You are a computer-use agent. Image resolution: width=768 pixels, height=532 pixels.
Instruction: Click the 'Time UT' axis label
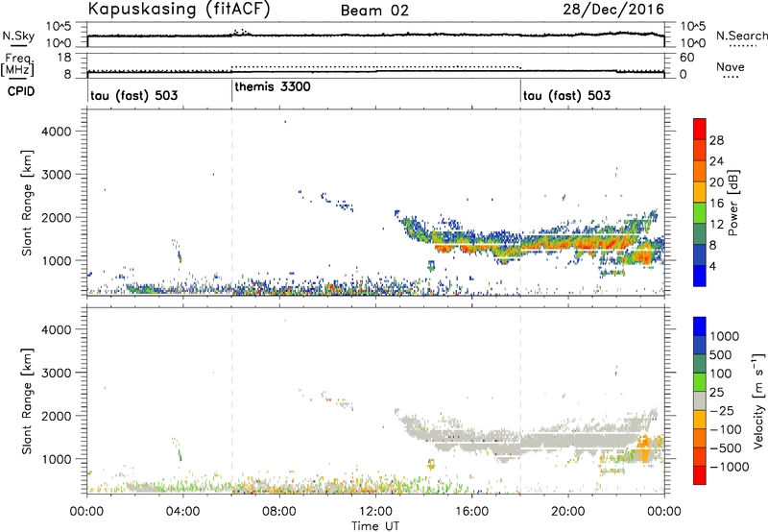coord(375,526)
